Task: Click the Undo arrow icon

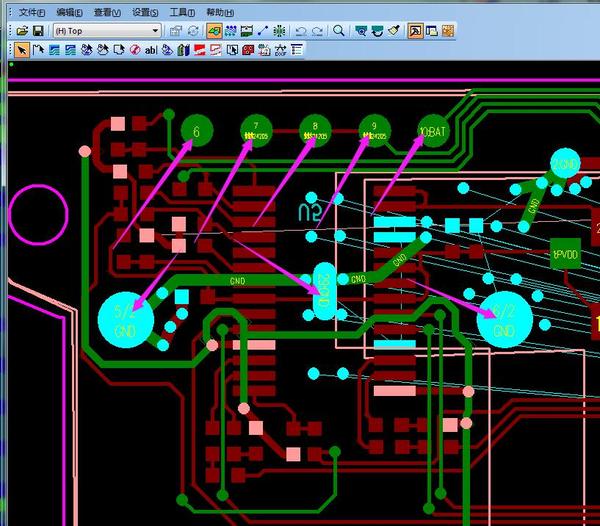Action: 301,31
